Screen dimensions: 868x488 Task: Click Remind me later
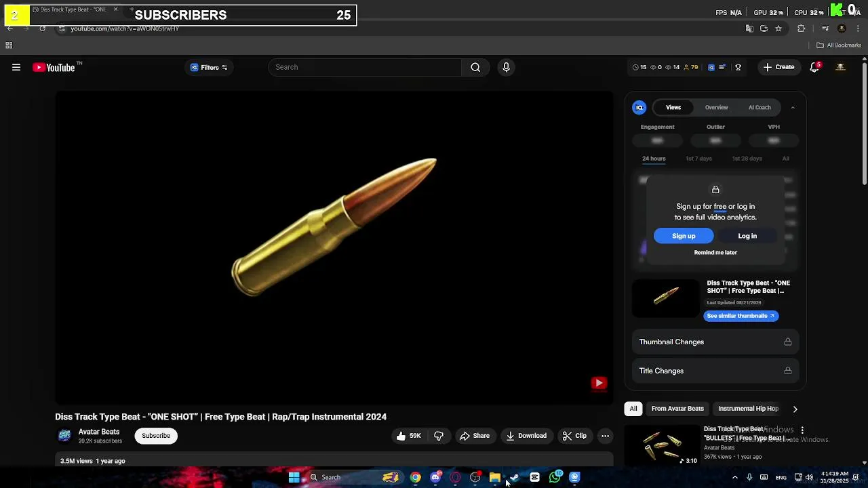(715, 252)
